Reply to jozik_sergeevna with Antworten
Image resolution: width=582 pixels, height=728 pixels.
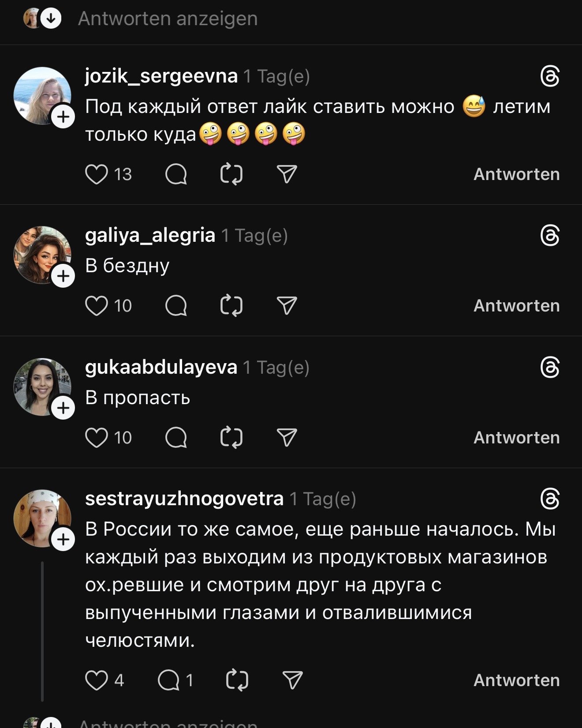[516, 174]
